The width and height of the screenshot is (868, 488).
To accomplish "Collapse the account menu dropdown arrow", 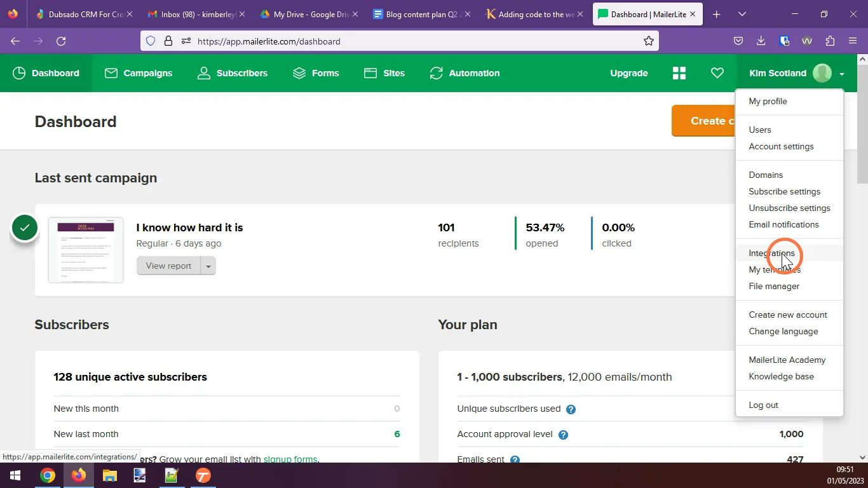I will point(842,74).
